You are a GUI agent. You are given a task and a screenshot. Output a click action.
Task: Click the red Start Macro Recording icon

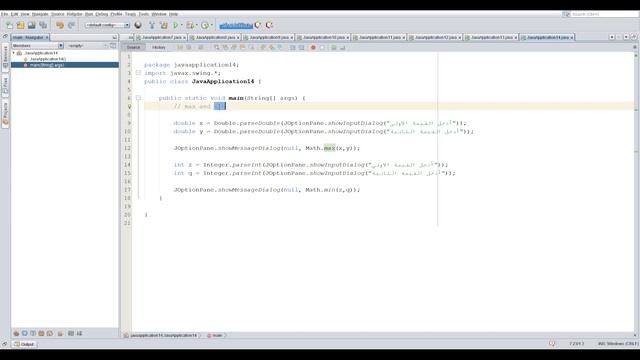point(313,48)
